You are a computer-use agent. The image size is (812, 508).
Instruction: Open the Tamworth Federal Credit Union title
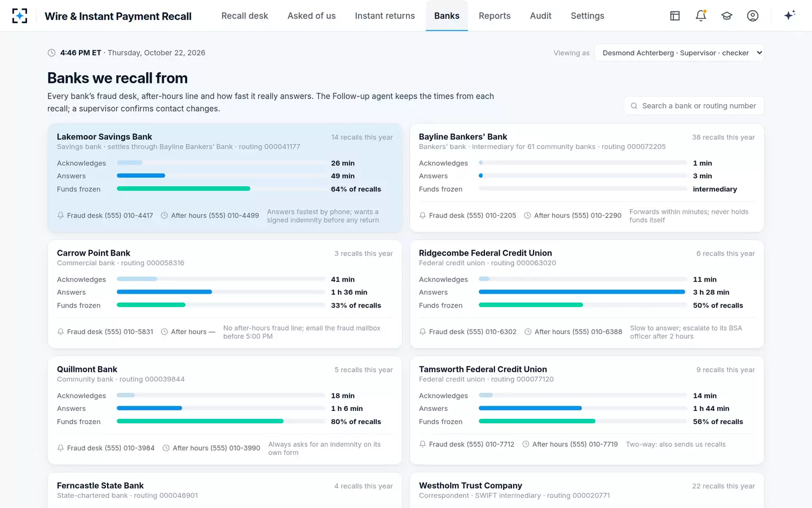483,369
